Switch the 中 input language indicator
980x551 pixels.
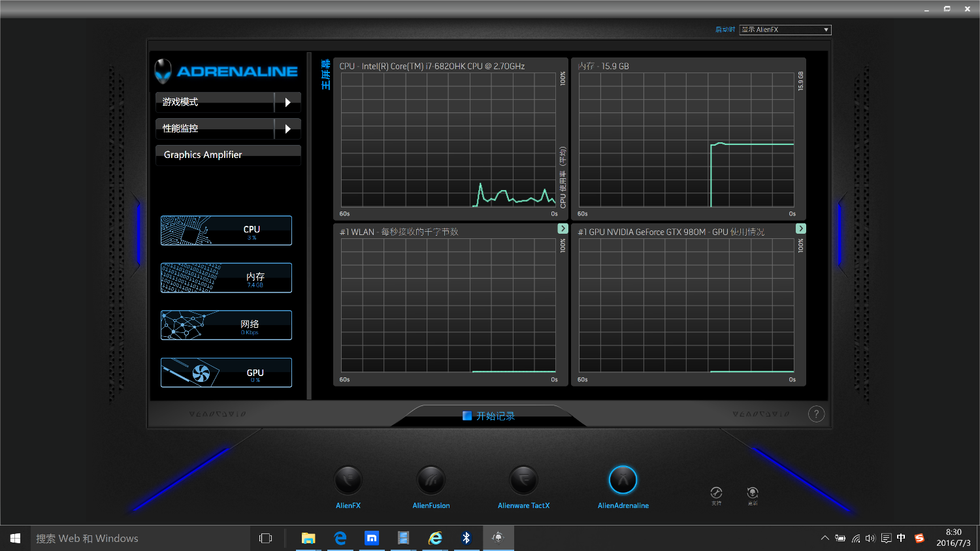pos(902,538)
